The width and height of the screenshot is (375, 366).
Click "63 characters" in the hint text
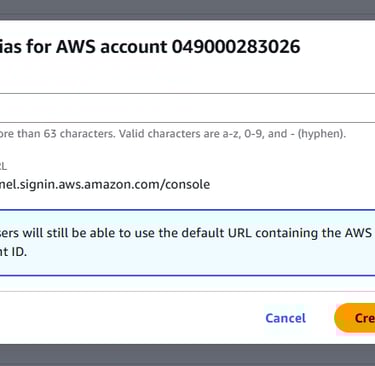(79, 134)
